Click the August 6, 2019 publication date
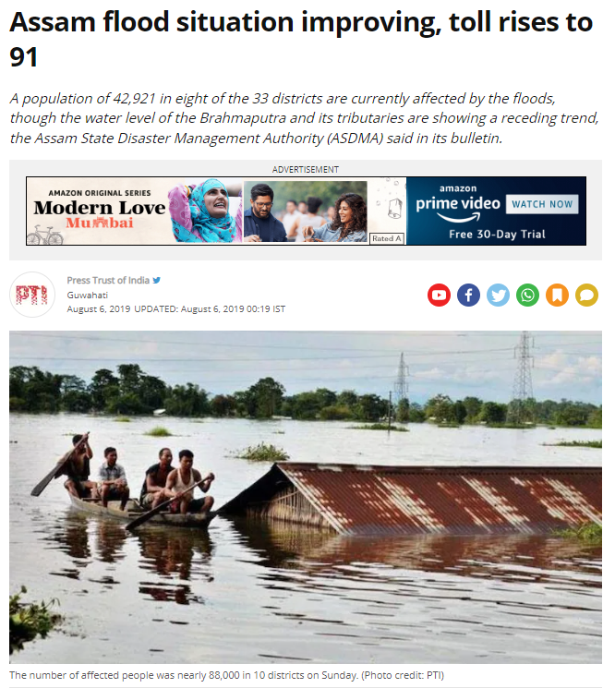The width and height of the screenshot is (615, 700). [99, 309]
